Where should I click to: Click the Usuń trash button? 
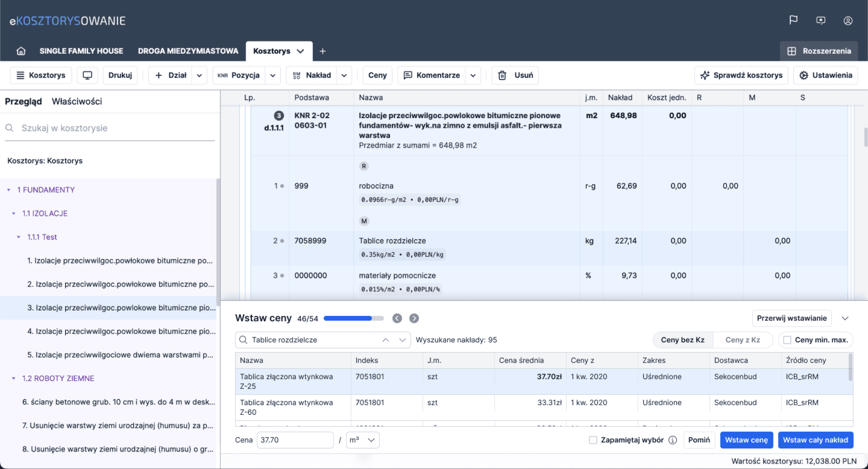(x=515, y=75)
